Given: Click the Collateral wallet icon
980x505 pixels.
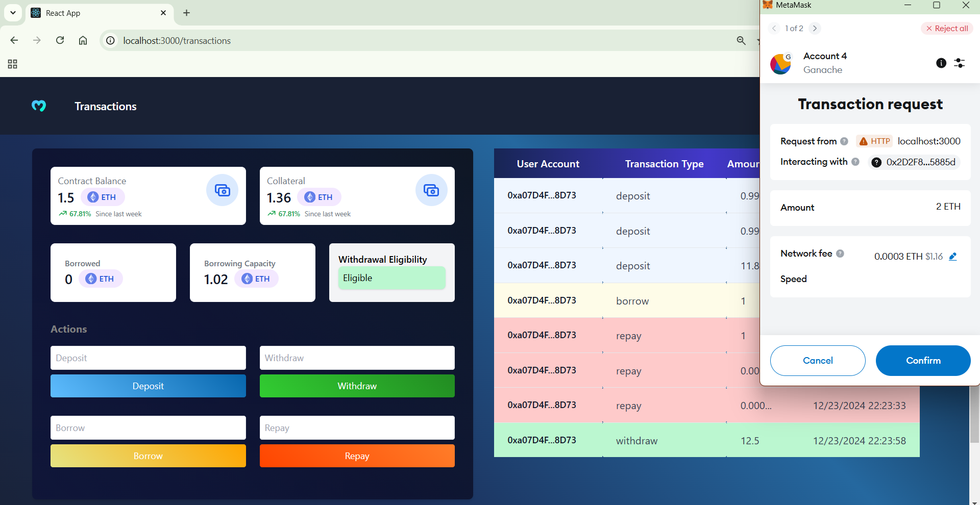Looking at the screenshot, I should click(x=431, y=190).
